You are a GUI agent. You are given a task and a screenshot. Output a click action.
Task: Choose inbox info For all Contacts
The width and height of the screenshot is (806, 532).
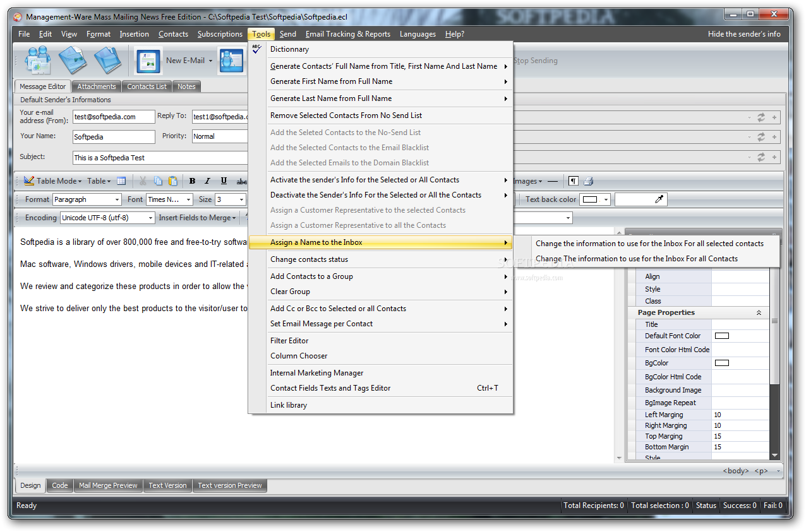[x=636, y=259]
